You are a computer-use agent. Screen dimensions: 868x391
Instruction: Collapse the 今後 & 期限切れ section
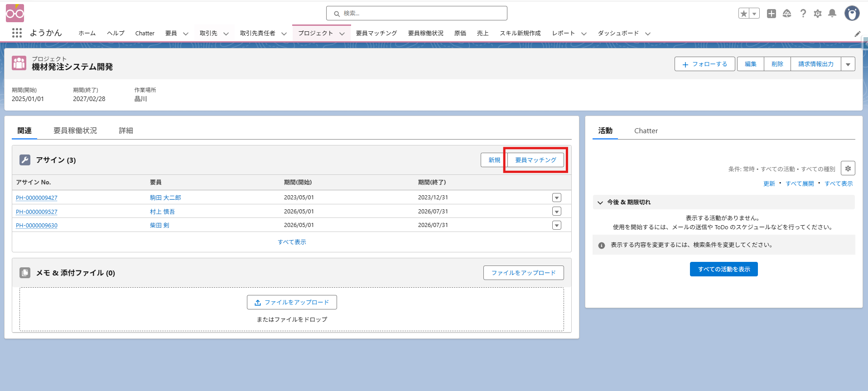600,203
